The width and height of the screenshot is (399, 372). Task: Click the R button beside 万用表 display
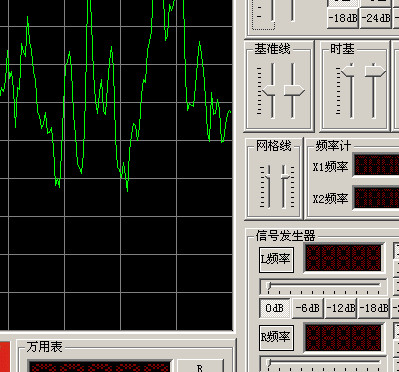[200, 366]
